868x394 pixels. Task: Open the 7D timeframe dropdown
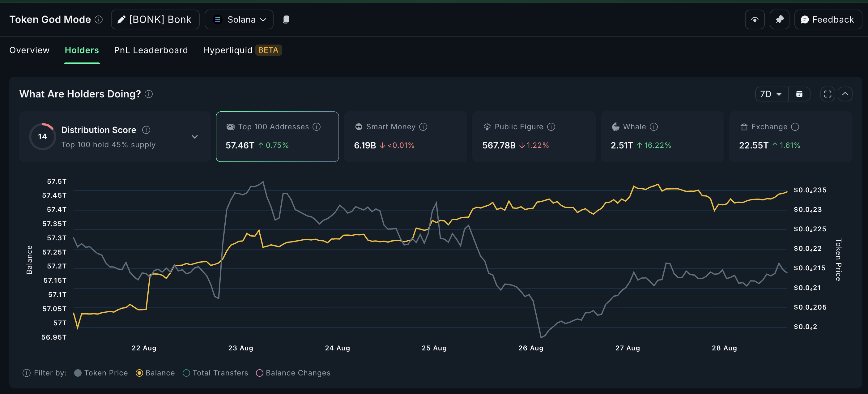click(771, 94)
